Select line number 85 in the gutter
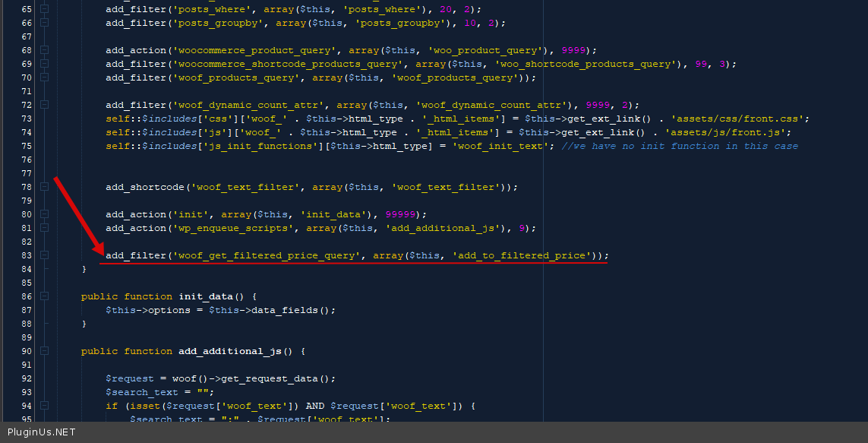 pyautogui.click(x=26, y=283)
